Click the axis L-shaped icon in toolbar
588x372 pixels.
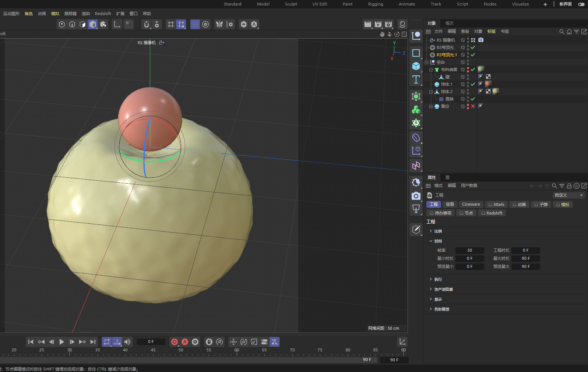[117, 24]
